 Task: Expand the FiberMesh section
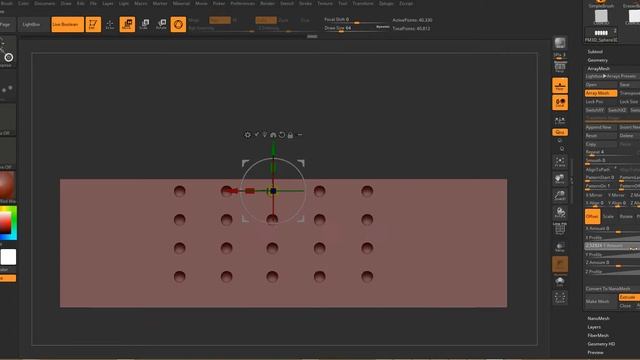598,336
